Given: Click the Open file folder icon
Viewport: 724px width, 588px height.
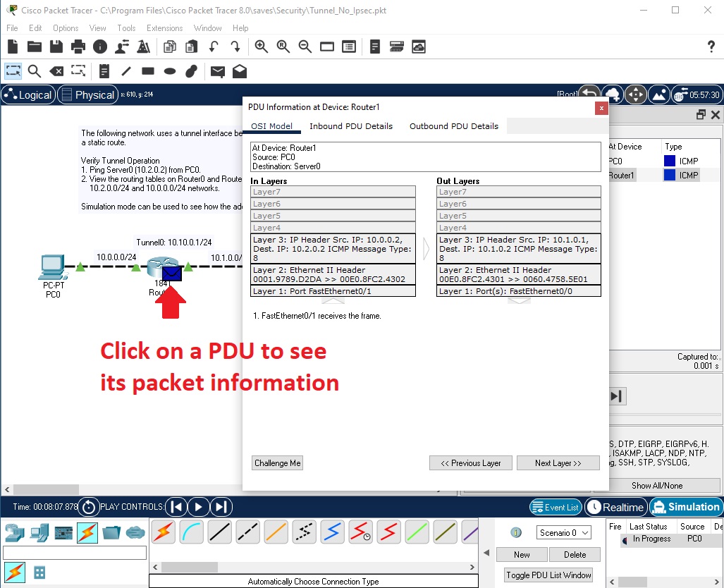Looking at the screenshot, I should [x=35, y=47].
